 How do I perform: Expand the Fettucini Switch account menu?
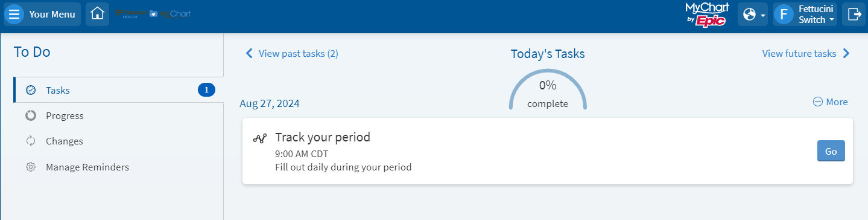tap(804, 14)
